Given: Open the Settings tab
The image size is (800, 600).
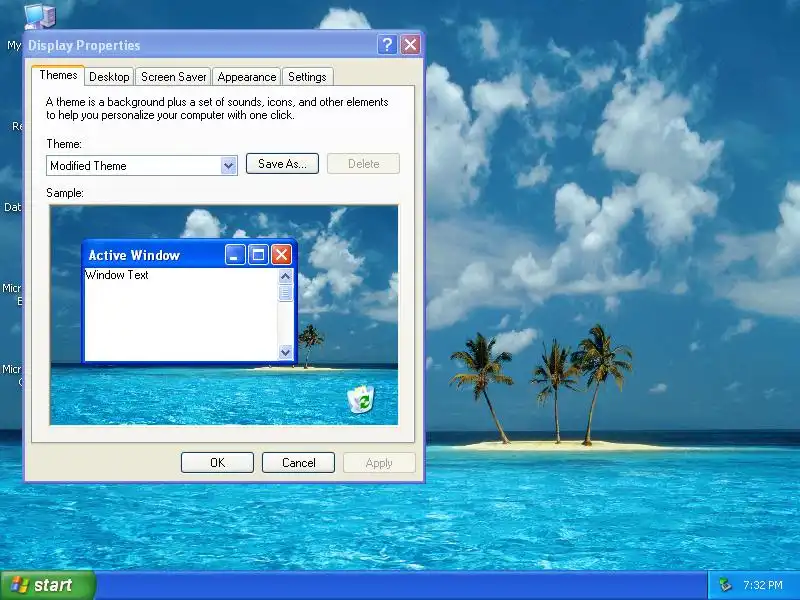Looking at the screenshot, I should pyautogui.click(x=307, y=77).
